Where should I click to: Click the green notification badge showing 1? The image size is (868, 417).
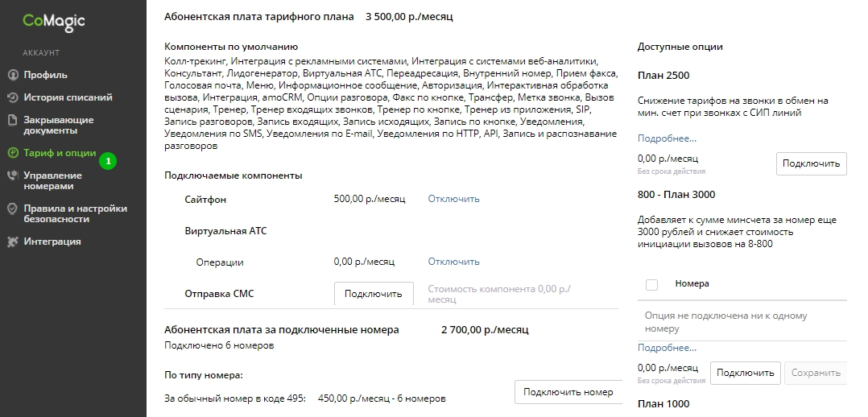click(108, 161)
